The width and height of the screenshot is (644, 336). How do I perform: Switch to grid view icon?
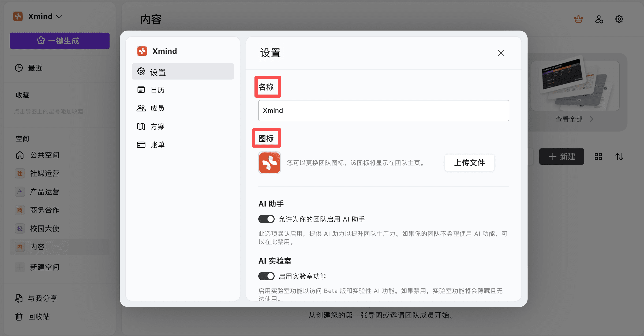click(598, 157)
